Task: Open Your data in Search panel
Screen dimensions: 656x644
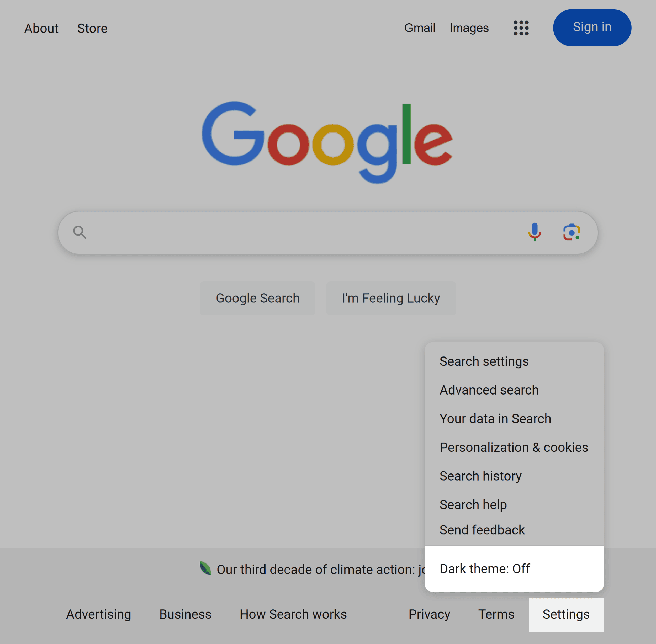Action: pos(495,419)
